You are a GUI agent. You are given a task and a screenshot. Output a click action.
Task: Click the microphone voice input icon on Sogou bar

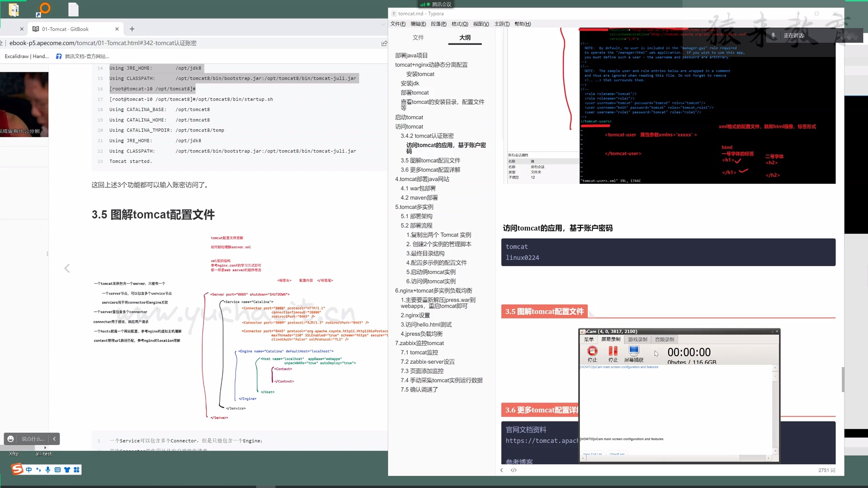tap(48, 469)
